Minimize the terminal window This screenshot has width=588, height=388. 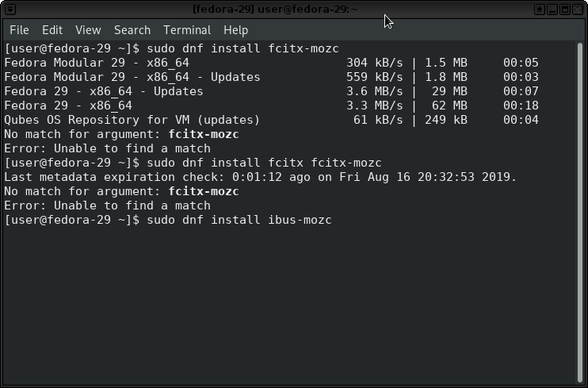tap(552, 10)
